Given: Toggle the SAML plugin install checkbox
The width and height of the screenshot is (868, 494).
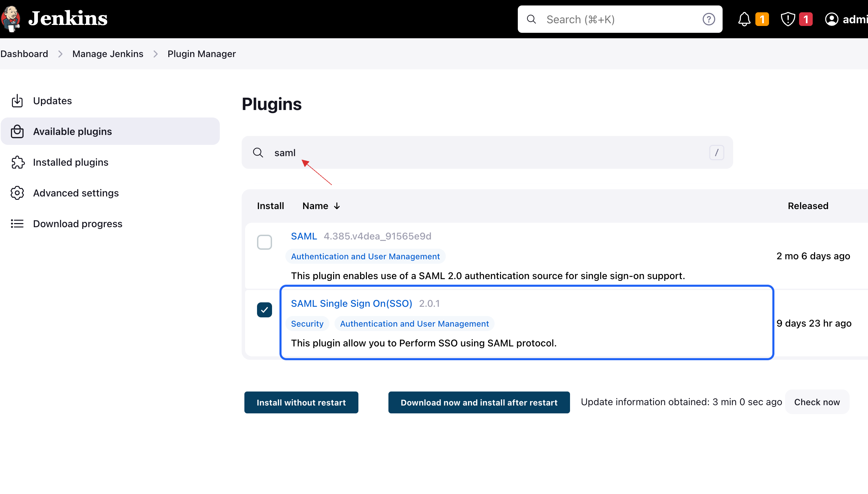Looking at the screenshot, I should coord(265,242).
